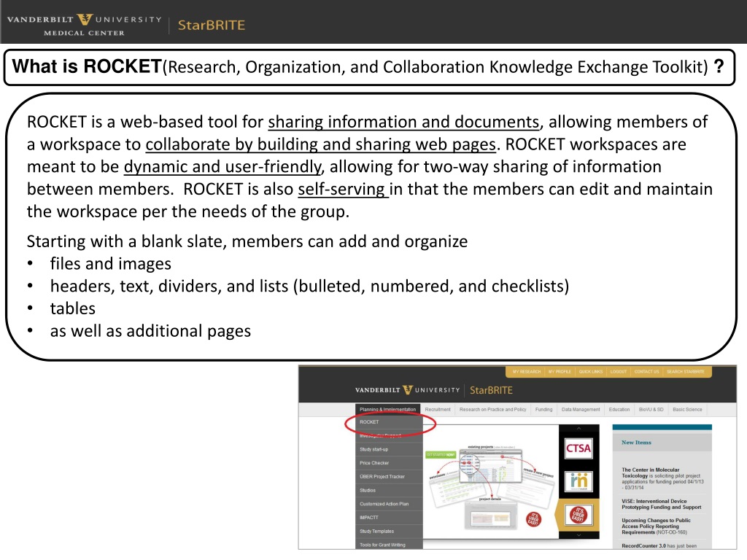Viewport: 747px width, 560px height.
Task: Open the Funding tab
Action: [x=543, y=410]
